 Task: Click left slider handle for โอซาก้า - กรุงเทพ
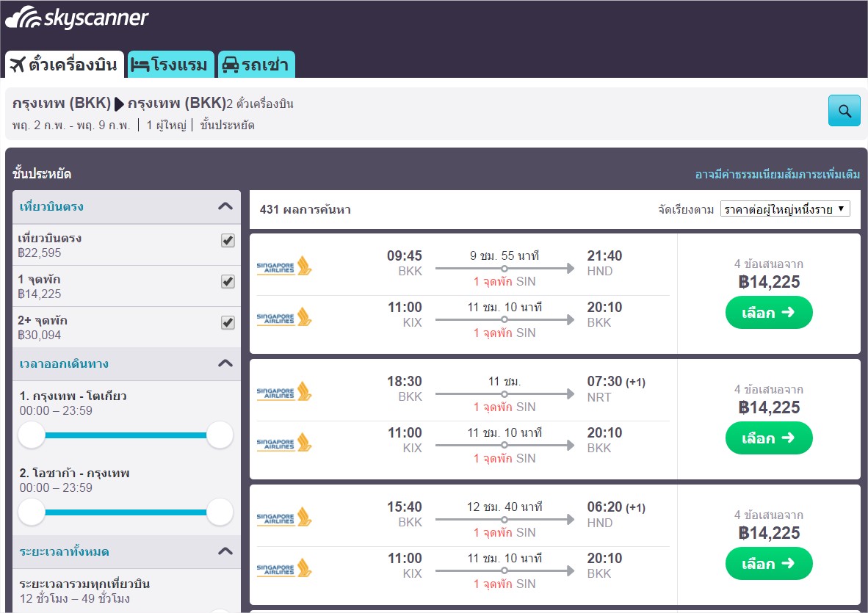[32, 512]
